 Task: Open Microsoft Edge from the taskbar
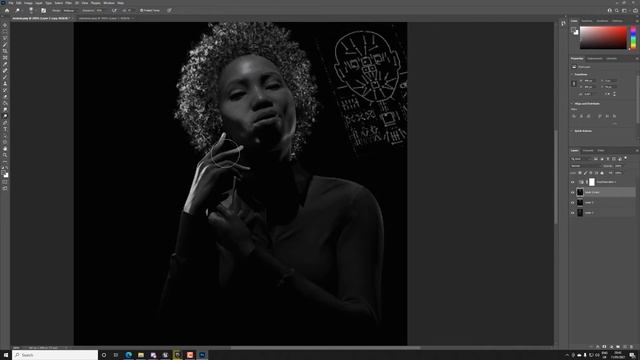[129, 355]
